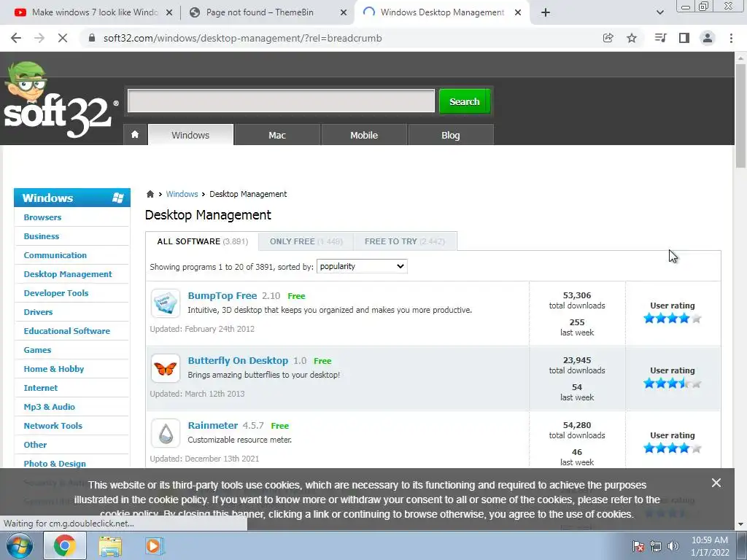Open the Educational Software category
The width and height of the screenshot is (747, 560).
[66, 331]
